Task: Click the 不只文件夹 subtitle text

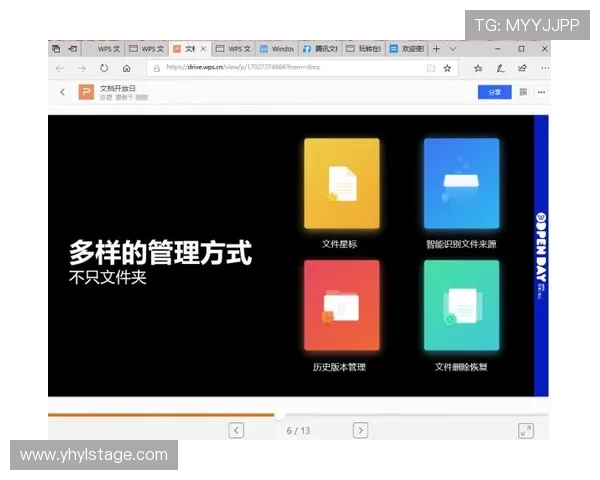Action: (x=108, y=278)
